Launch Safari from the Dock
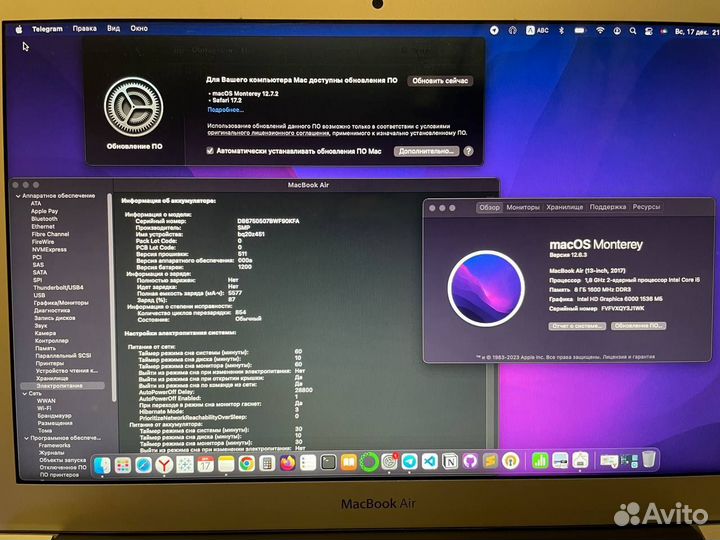This screenshot has height=540, width=720. tap(143, 465)
